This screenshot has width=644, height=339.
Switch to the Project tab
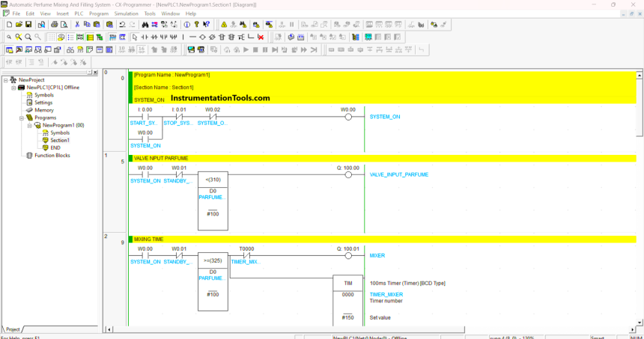[x=13, y=329]
